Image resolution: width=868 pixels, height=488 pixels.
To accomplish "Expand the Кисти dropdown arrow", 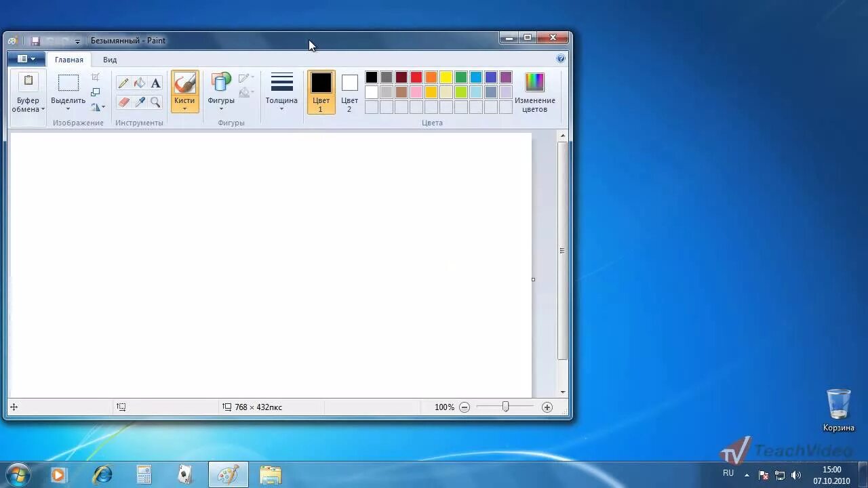I will coord(184,109).
